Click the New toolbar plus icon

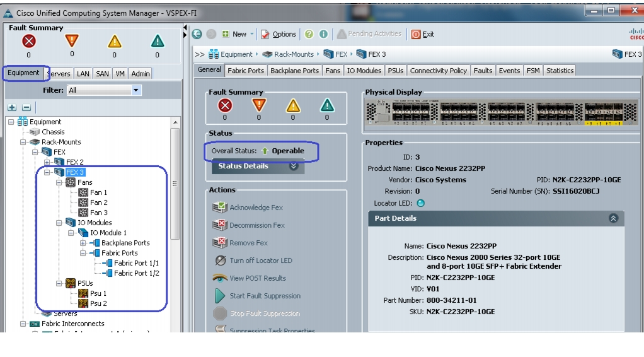click(226, 33)
